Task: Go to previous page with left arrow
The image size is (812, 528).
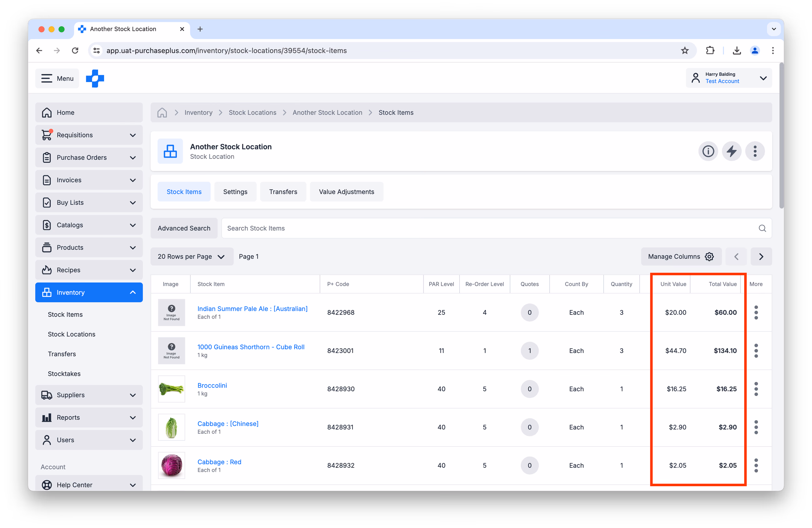Action: [x=736, y=257]
